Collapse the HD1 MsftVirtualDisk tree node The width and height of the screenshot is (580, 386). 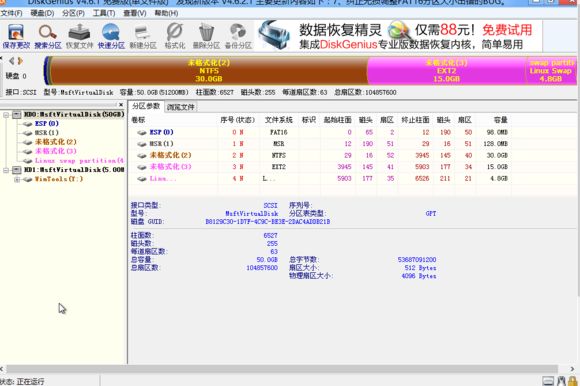[x=6, y=170]
